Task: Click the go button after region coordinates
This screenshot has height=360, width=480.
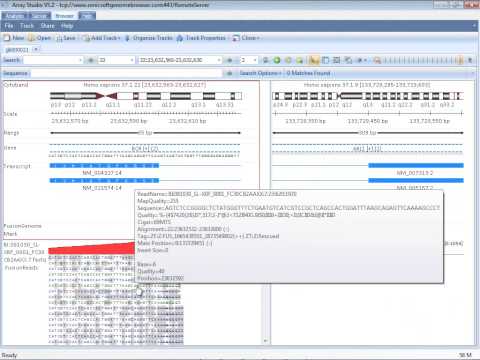Action: (x=230, y=60)
